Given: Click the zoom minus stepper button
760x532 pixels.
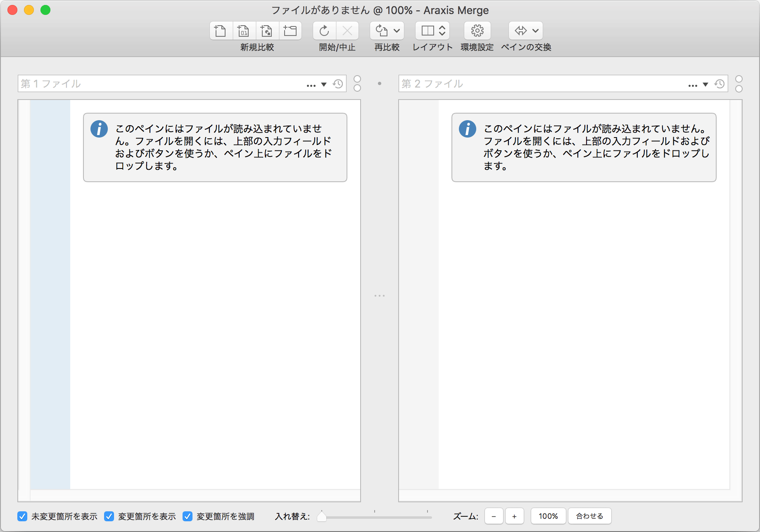Looking at the screenshot, I should [x=493, y=516].
